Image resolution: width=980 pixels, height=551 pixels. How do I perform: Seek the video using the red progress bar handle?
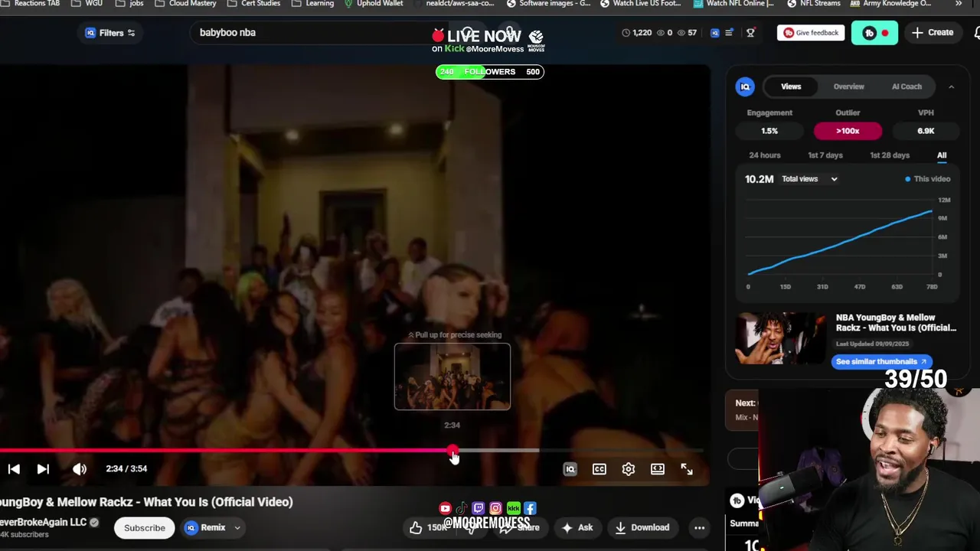point(452,451)
